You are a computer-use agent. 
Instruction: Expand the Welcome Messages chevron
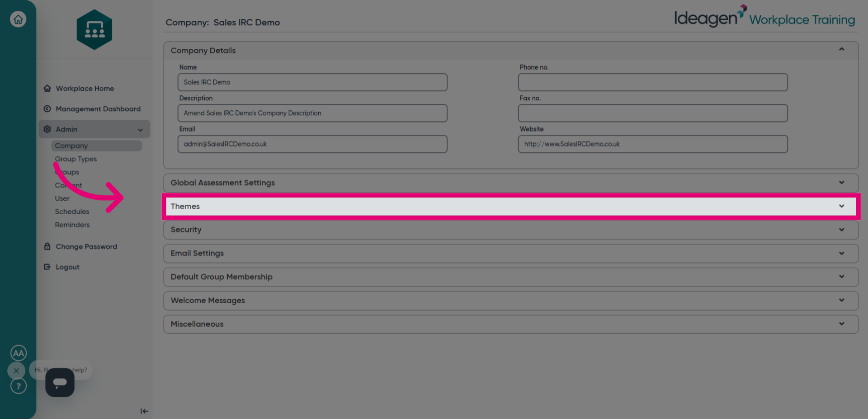[842, 300]
